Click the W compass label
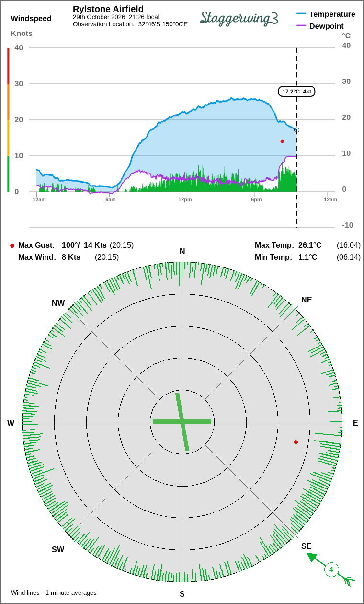 click(11, 423)
